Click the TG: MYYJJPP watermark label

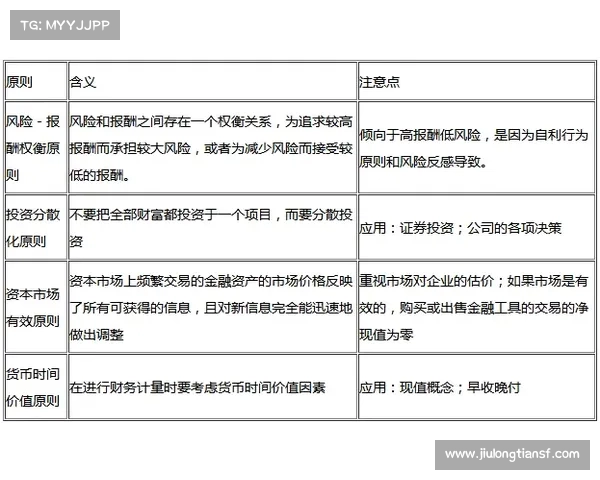point(64,25)
